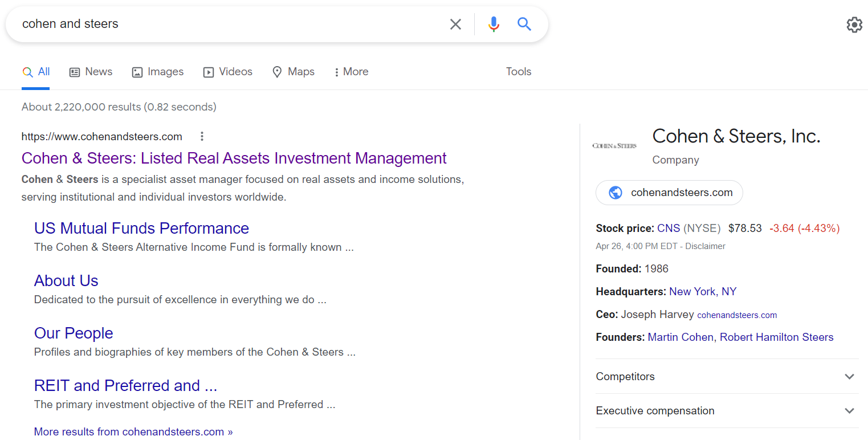The width and height of the screenshot is (868, 440).
Task: Open the CNS stock ticker link
Action: pos(669,228)
